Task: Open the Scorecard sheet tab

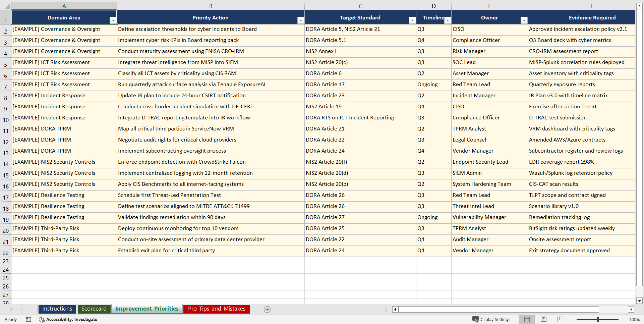Action: (x=94, y=309)
